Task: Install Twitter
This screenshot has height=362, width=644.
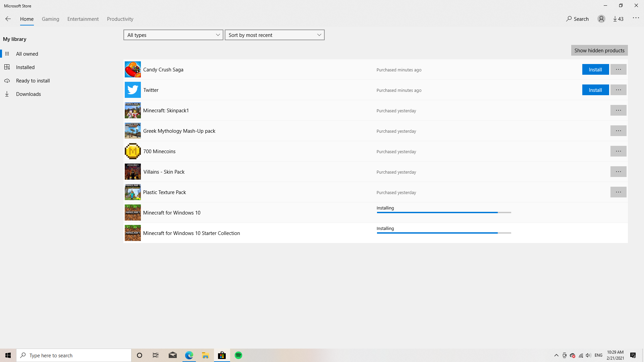Action: point(595,90)
